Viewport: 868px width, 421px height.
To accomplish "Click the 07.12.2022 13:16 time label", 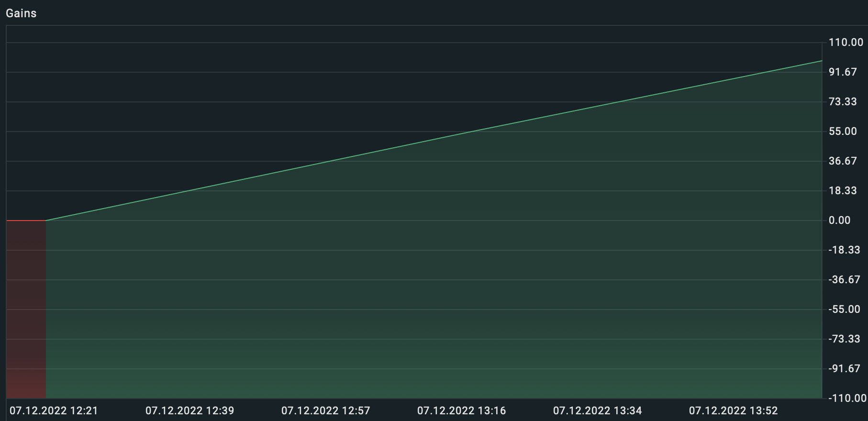I will [x=461, y=411].
